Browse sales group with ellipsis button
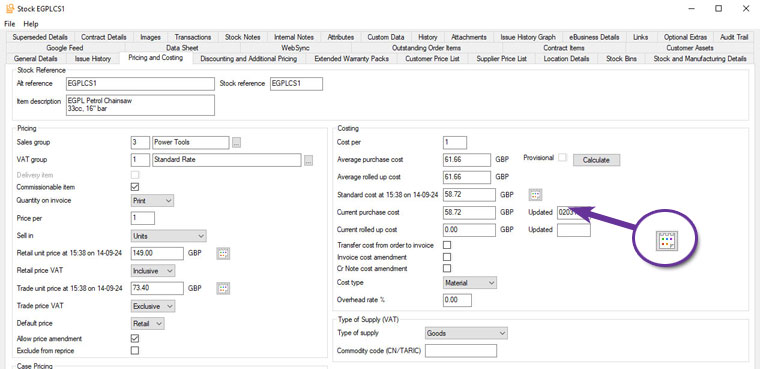Screen dimensions: 760x369 point(236,143)
